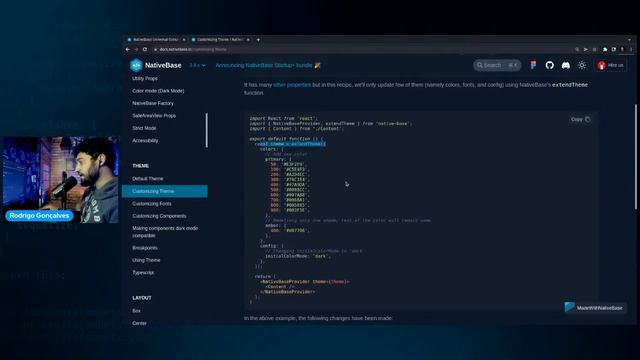This screenshot has height=360, width=640.
Task: Open a new browser tab with plus
Action: click(x=258, y=40)
